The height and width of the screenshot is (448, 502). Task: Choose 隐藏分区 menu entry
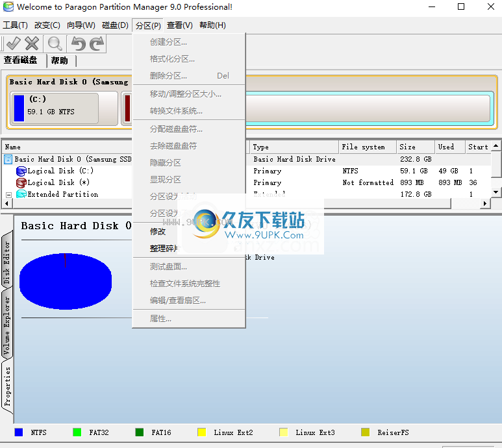coord(189,163)
